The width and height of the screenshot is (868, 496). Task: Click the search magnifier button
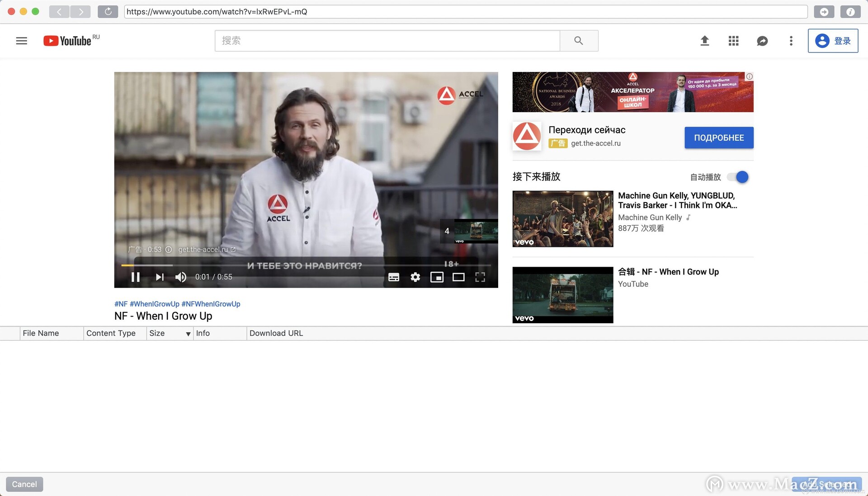pos(578,41)
